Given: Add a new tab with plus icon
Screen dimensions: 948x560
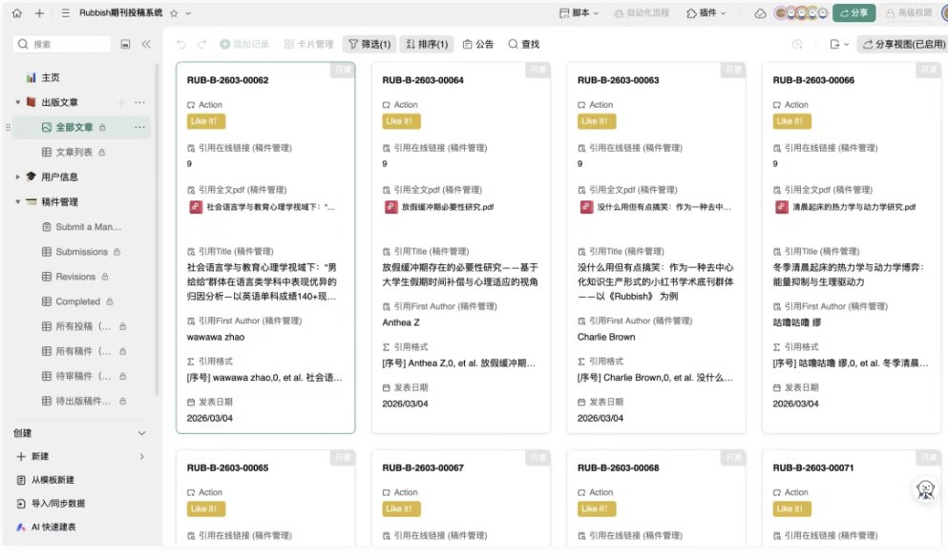Looking at the screenshot, I should [x=39, y=12].
